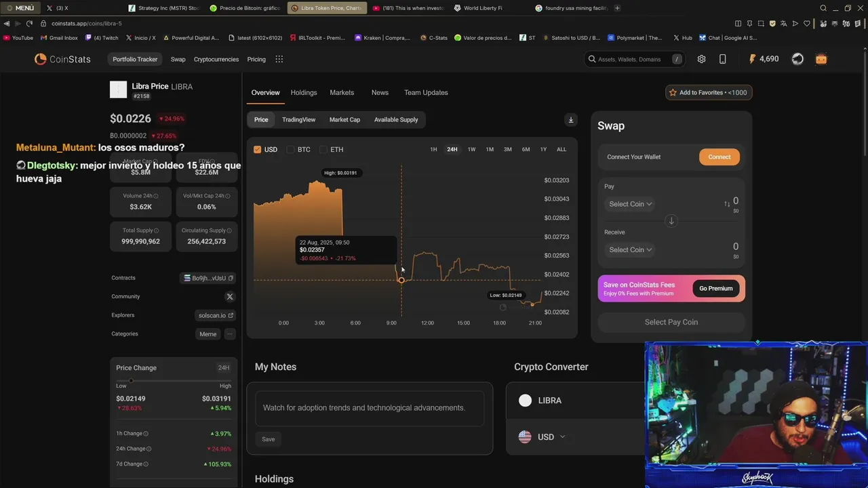Open browser search magnifier icon
The width and height of the screenshot is (868, 488).
[x=823, y=8]
